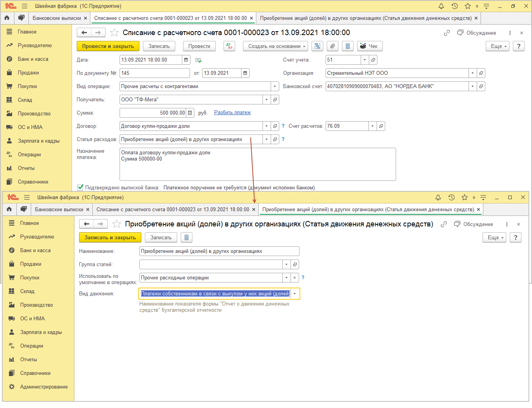Click the document status icon beside the Дата field
This screenshot has height=408, width=532.
(198, 60)
